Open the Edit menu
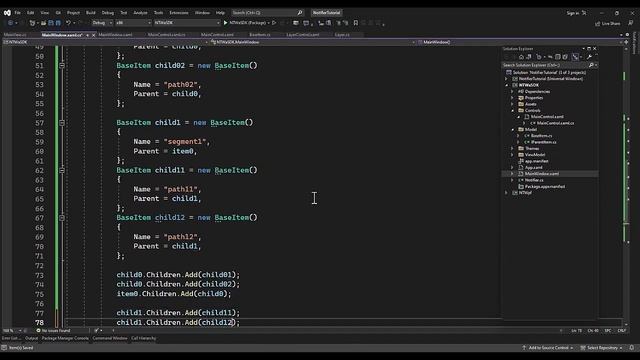This screenshot has width=640, height=360. point(31,13)
